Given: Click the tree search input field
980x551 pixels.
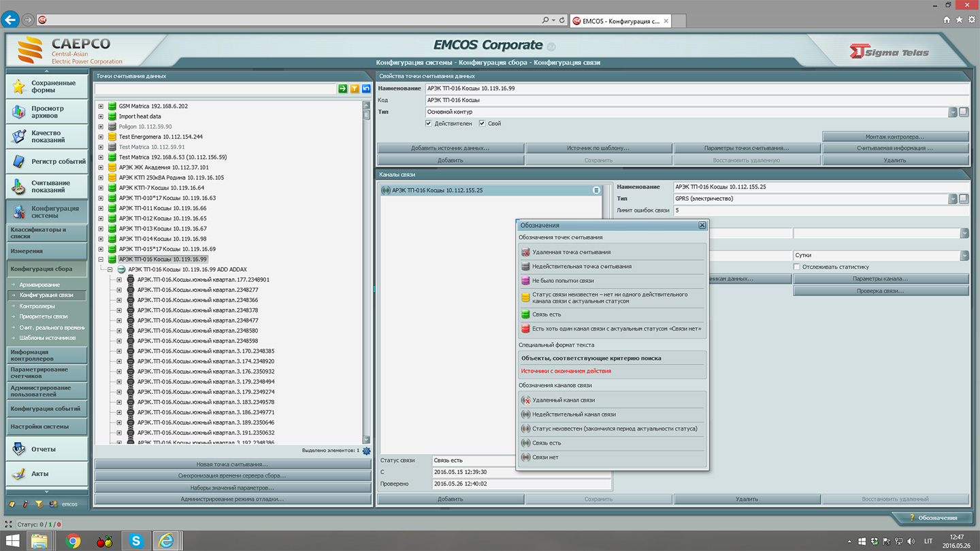Looking at the screenshot, I should coord(216,89).
